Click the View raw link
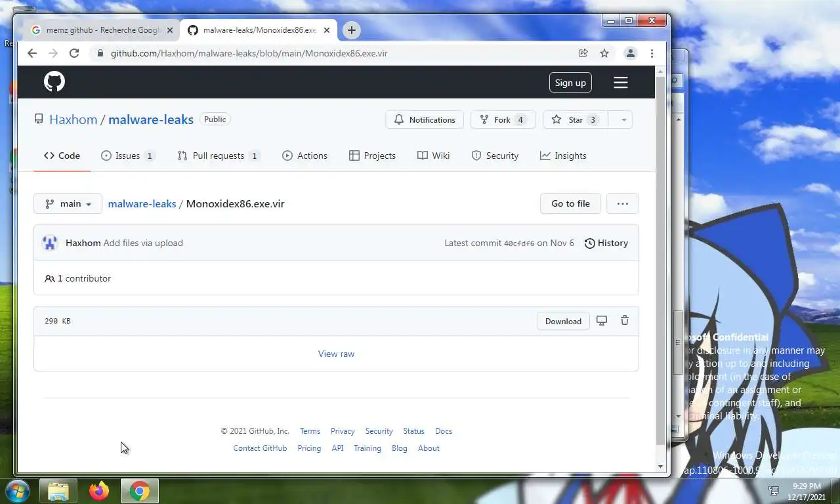840x504 pixels. point(336,354)
